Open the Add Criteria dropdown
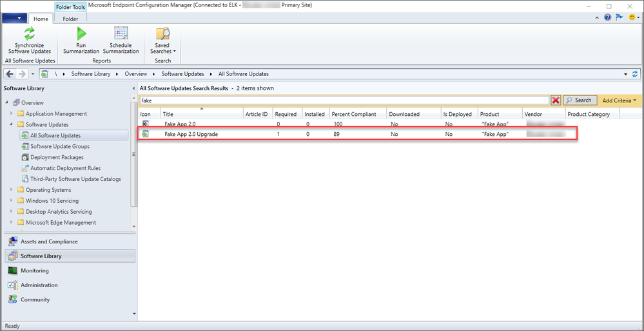 pos(619,100)
